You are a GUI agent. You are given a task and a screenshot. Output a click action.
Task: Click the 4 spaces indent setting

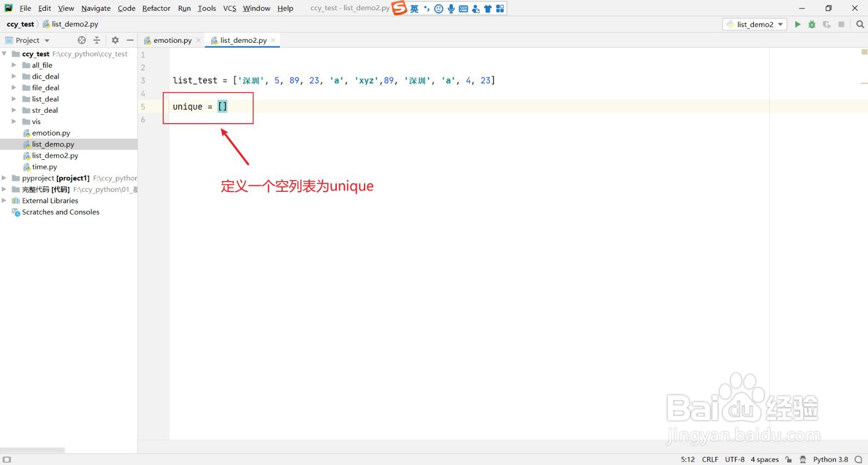click(764, 460)
